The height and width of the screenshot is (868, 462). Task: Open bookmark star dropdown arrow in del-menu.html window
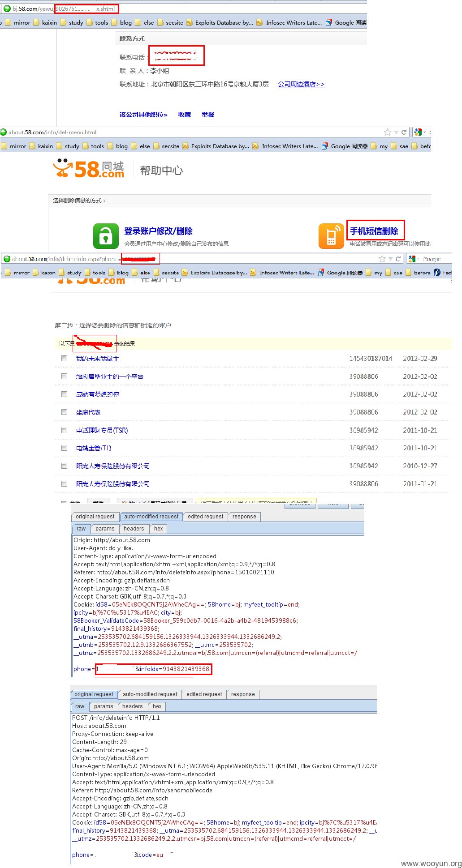coord(396,132)
